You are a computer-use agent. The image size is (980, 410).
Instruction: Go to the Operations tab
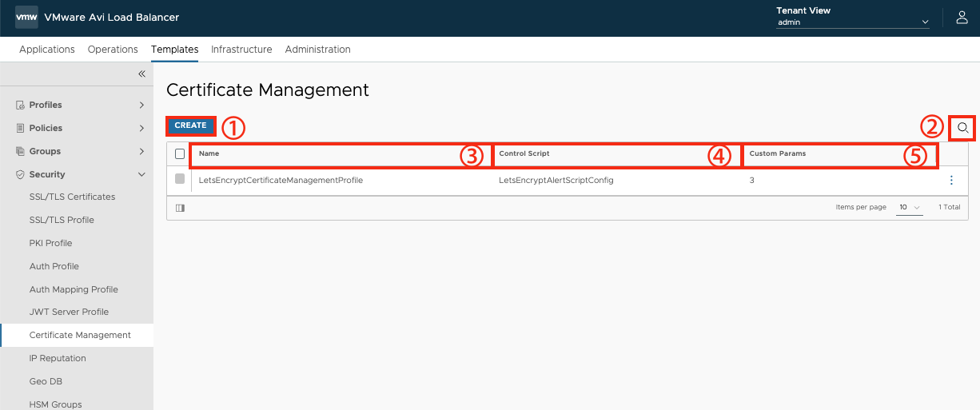click(x=113, y=50)
